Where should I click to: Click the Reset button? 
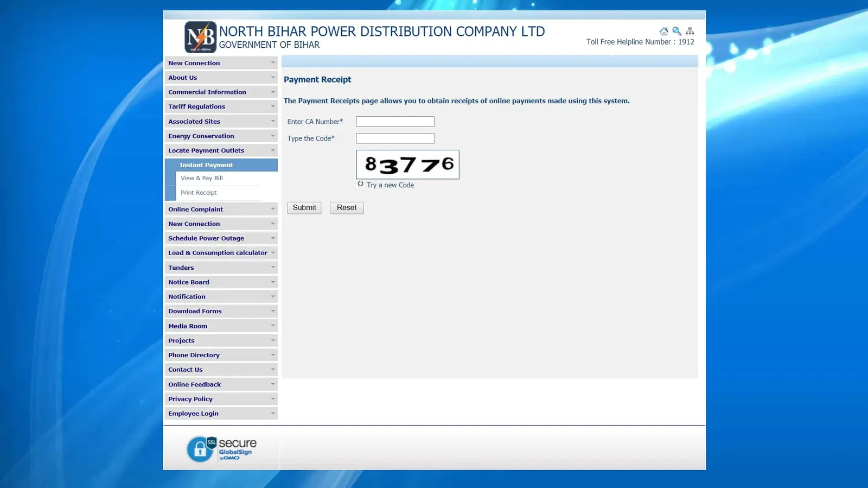[x=347, y=208]
